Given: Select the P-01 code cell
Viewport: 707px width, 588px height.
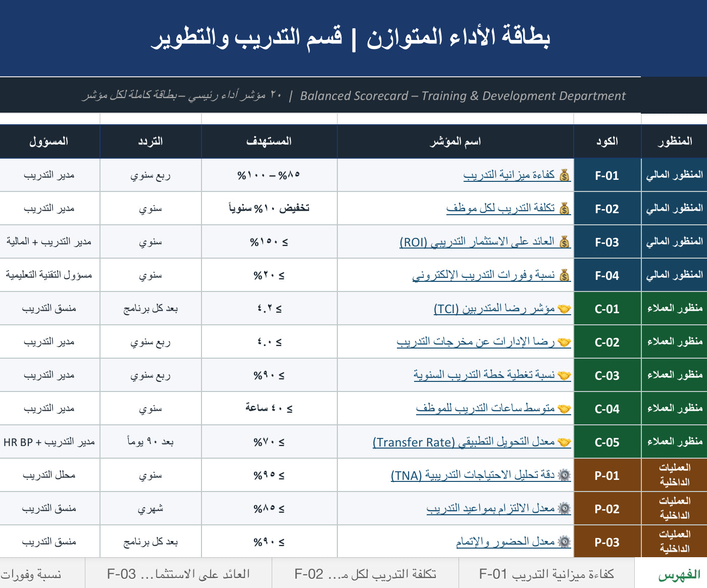Looking at the screenshot, I should click(607, 475).
